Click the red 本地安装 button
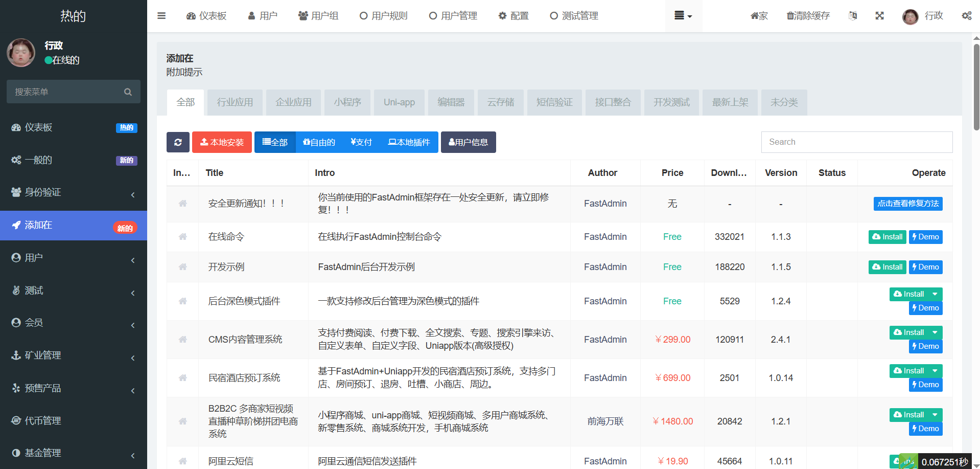 (222, 142)
